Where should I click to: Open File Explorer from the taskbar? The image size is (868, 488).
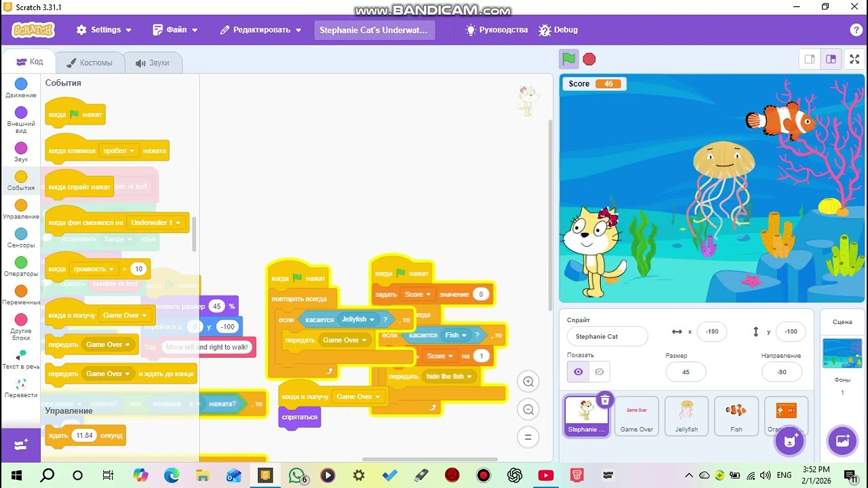coord(202,475)
